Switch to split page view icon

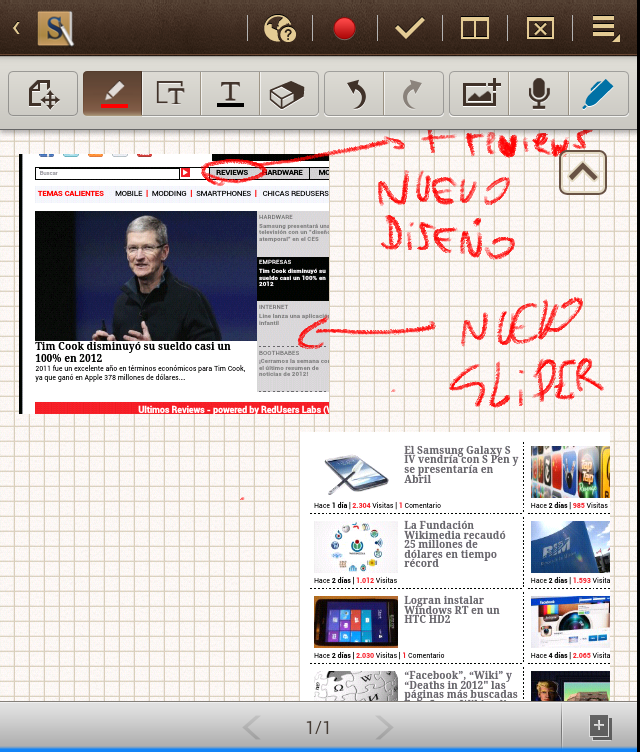coord(474,28)
